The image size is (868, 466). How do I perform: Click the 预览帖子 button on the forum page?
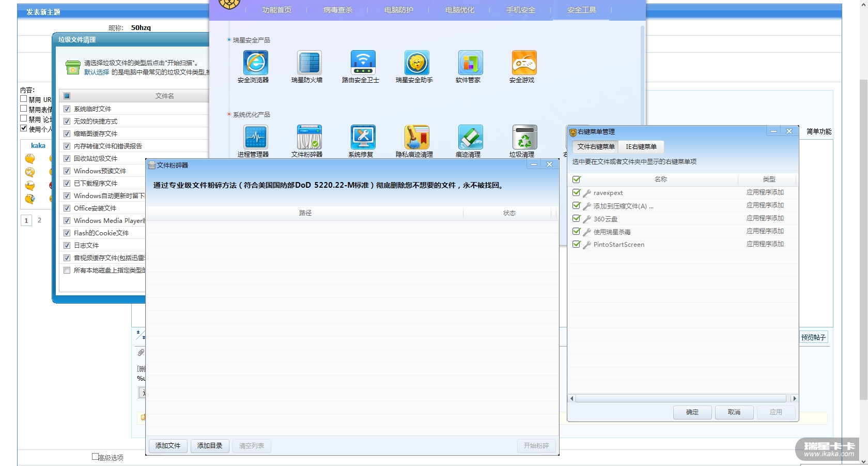point(814,337)
